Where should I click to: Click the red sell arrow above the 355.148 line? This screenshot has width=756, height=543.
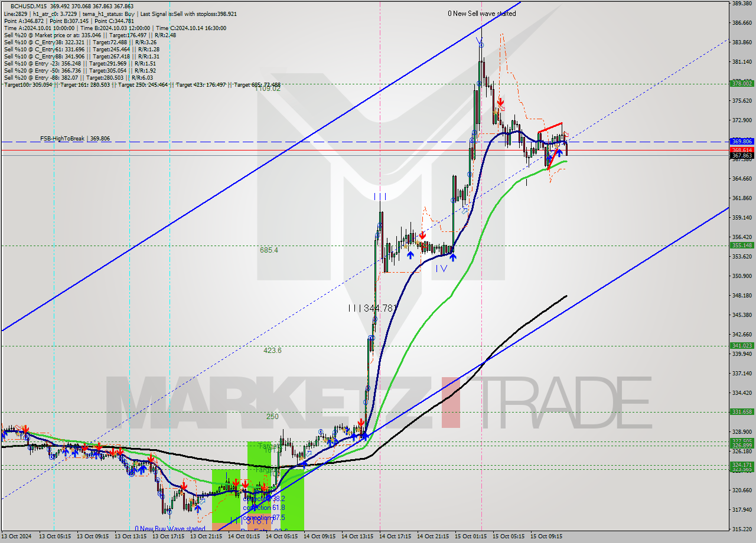coord(422,235)
